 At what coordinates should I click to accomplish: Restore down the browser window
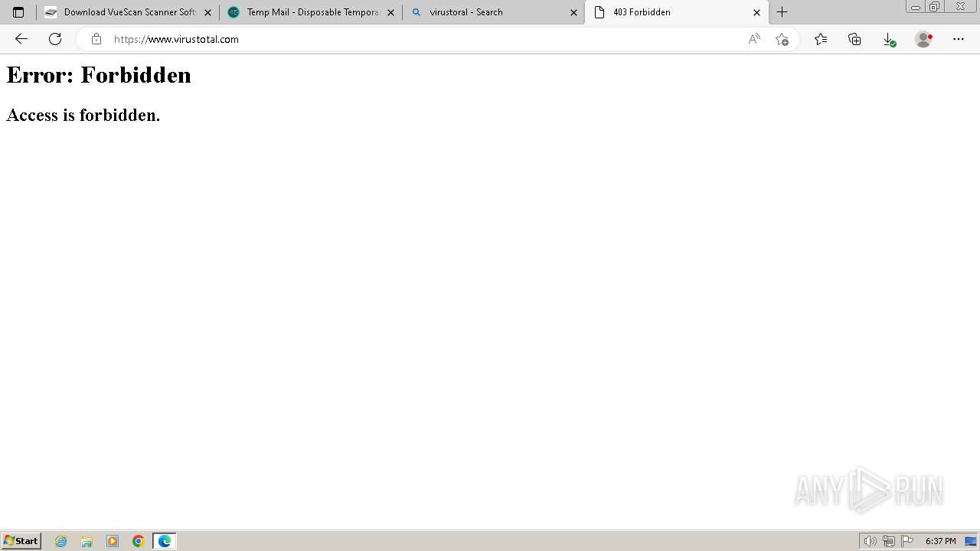tap(935, 7)
